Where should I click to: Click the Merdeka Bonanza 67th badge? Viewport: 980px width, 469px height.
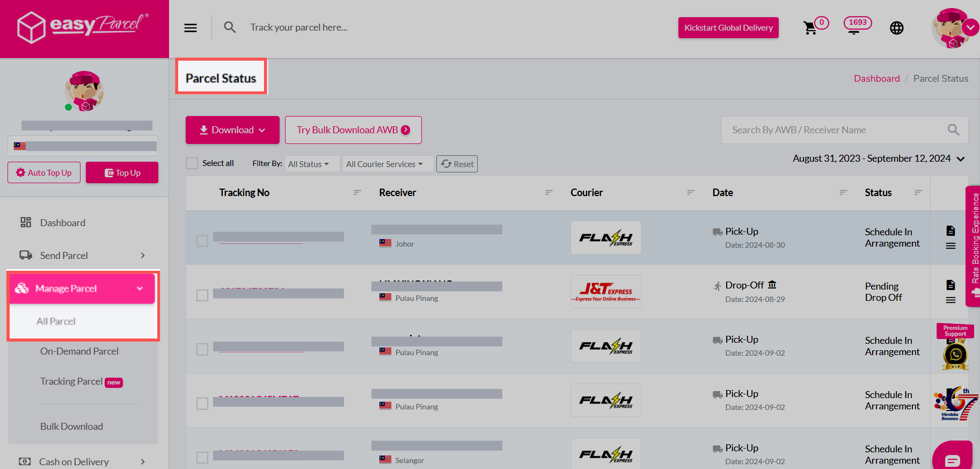tap(956, 403)
